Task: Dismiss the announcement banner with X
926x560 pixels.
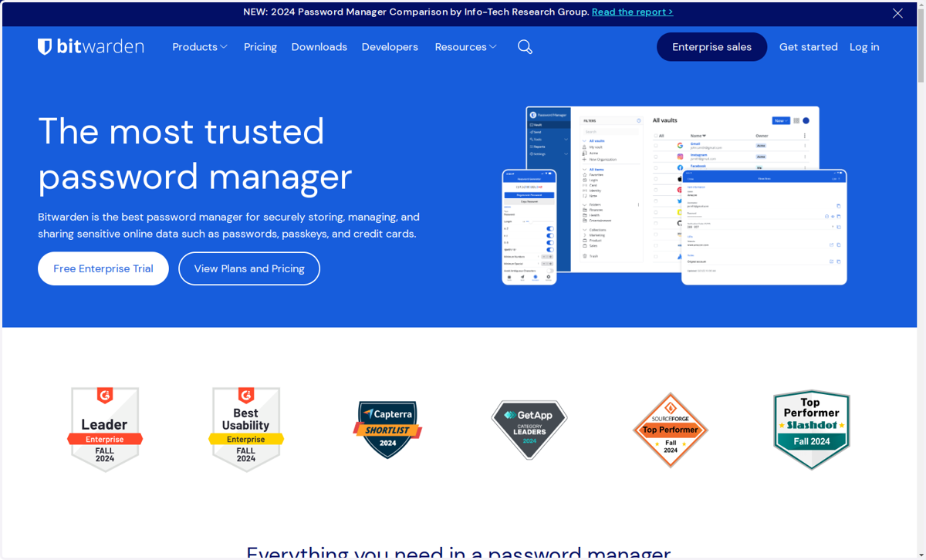Action: [x=897, y=13]
